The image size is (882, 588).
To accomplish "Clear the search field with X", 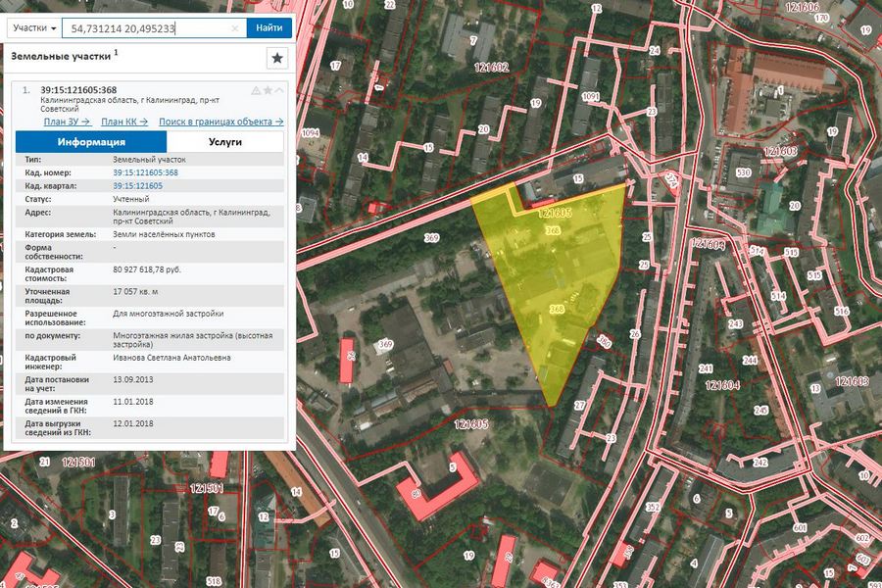I will click(235, 28).
